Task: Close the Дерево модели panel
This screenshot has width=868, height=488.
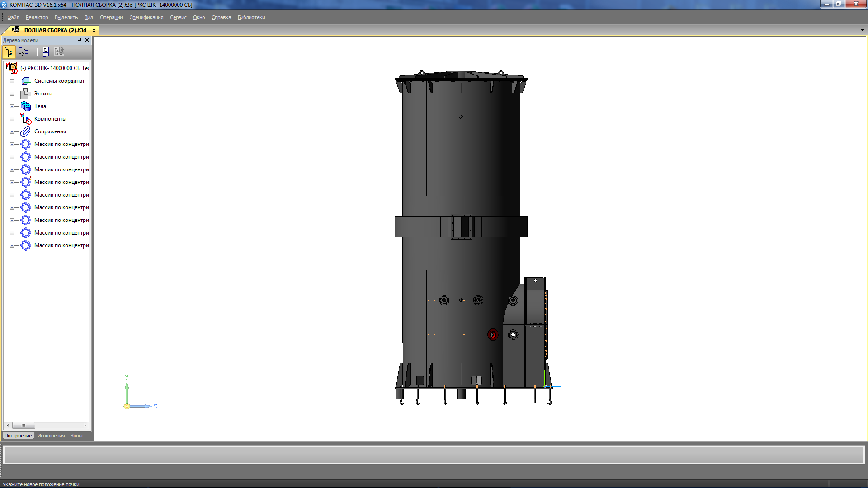Action: point(87,40)
